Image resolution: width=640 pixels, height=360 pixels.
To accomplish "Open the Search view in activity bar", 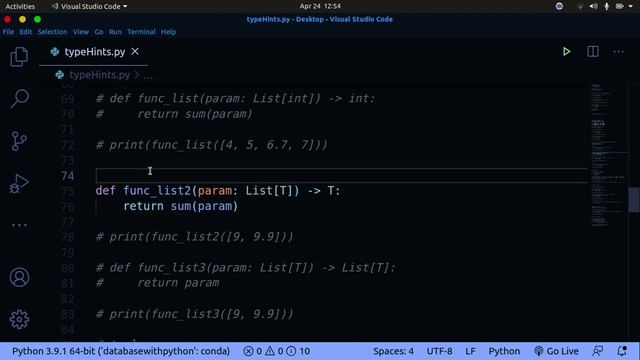I will (x=19, y=98).
